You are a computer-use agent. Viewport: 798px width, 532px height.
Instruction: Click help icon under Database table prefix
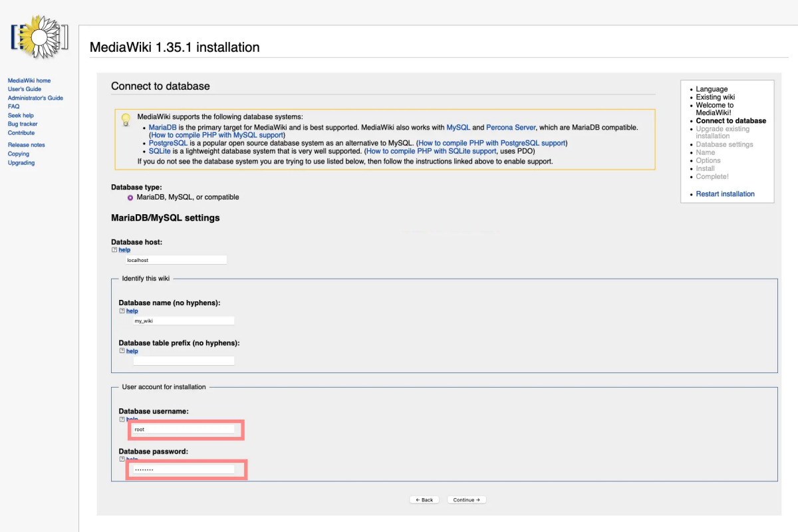[x=122, y=351]
